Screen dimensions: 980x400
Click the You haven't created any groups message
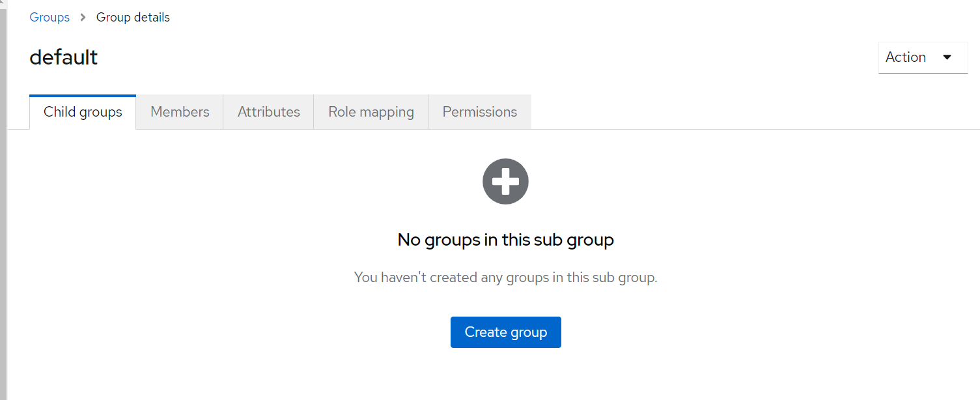(x=505, y=278)
